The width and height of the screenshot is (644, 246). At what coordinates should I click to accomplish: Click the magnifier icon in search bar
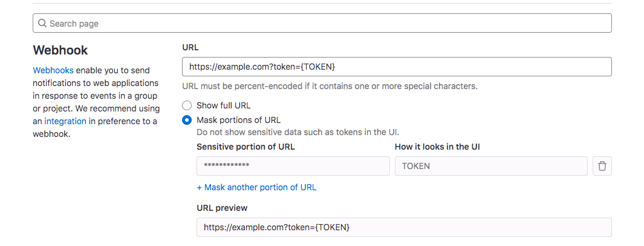(42, 24)
